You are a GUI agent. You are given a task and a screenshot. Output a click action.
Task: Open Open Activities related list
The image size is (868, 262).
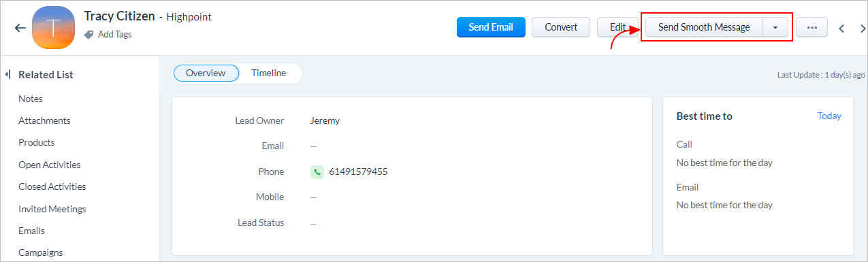tap(50, 165)
